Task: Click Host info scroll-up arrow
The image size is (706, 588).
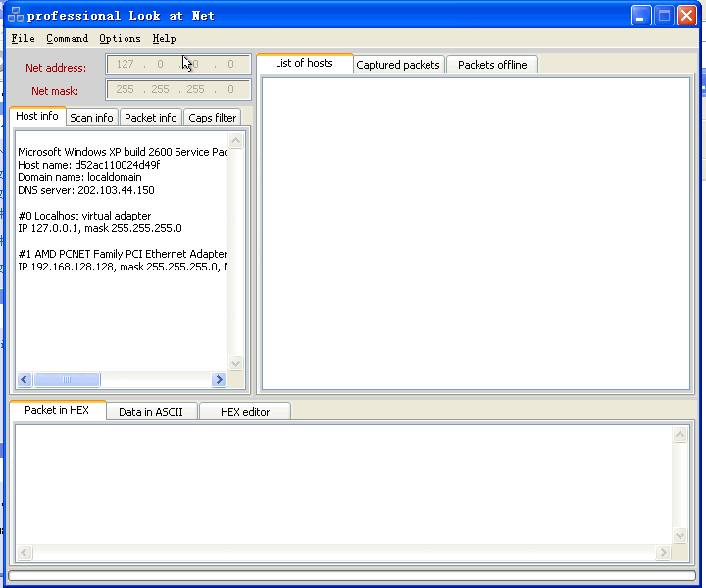Action: pos(235,141)
